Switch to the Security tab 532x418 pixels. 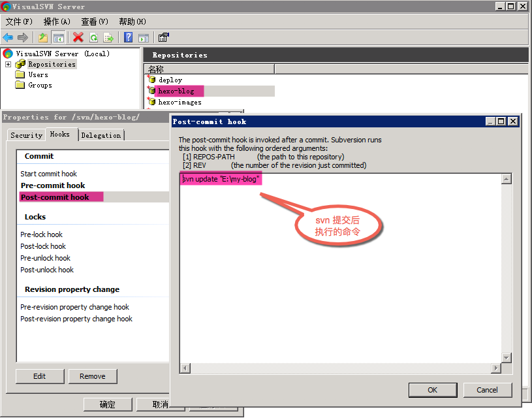26,135
